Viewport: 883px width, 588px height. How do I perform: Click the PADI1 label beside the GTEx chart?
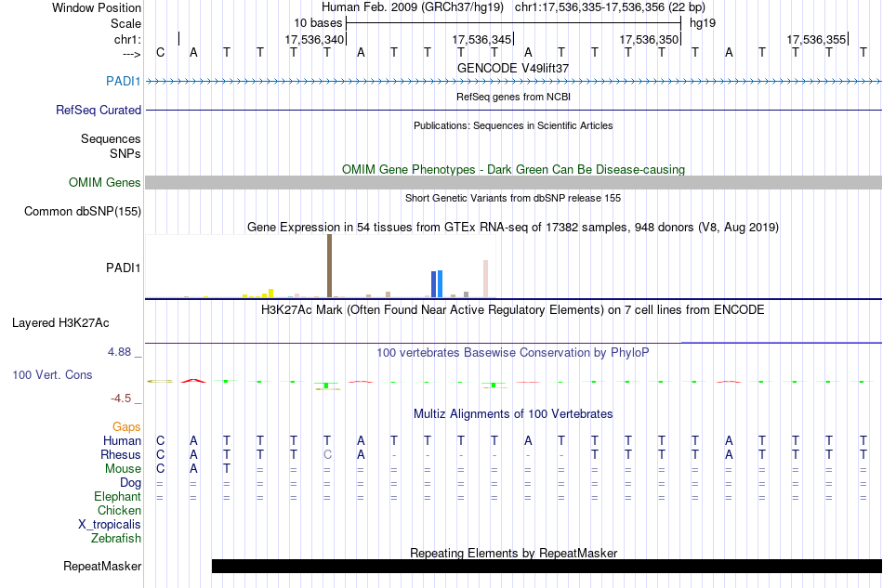click(x=123, y=268)
